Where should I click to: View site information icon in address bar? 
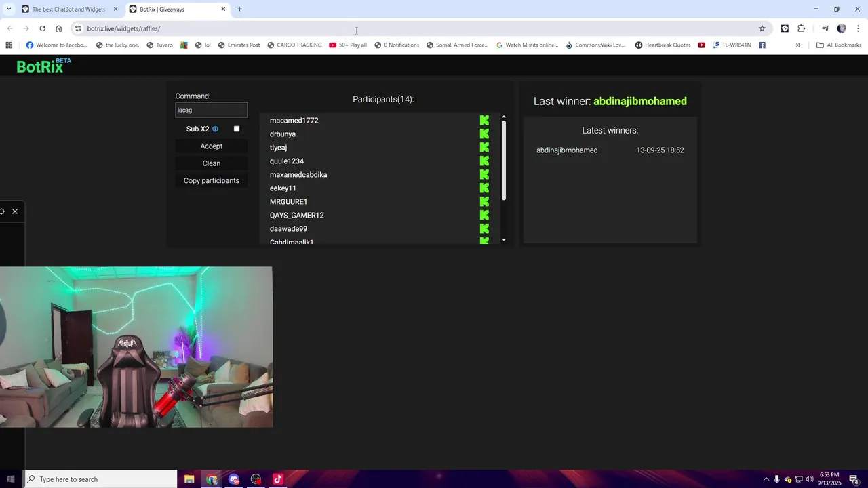point(78,28)
